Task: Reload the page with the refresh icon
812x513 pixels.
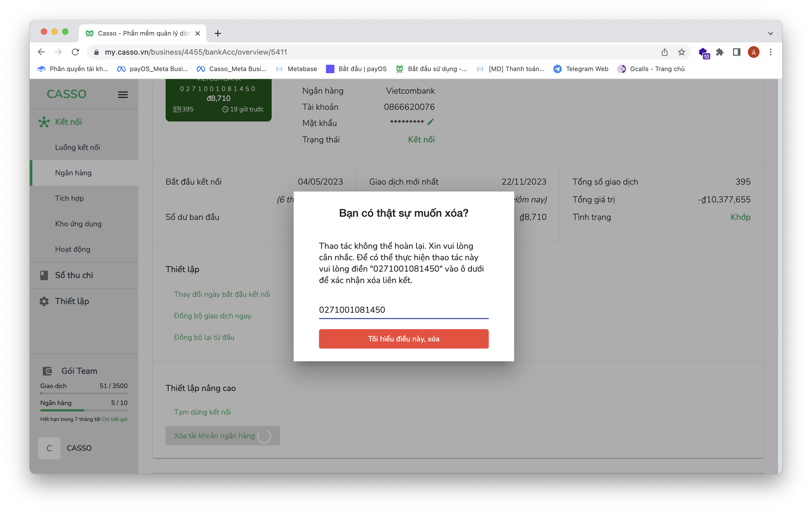Action: 75,52
